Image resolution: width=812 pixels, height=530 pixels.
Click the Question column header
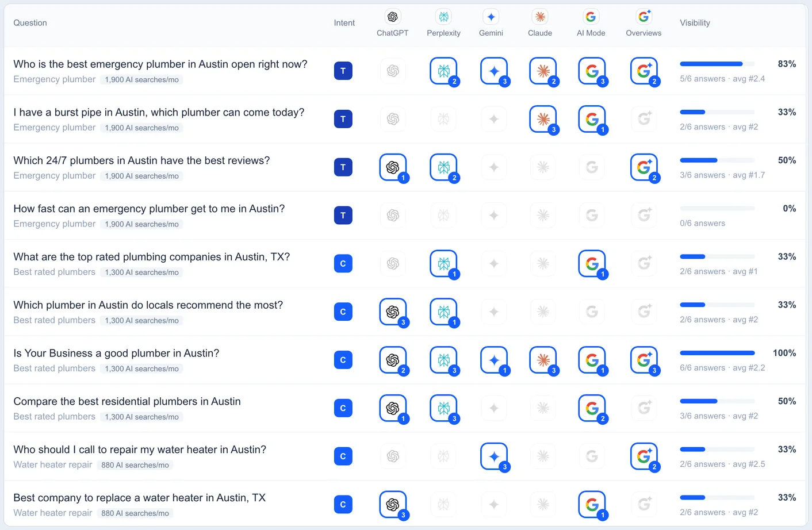(x=30, y=23)
